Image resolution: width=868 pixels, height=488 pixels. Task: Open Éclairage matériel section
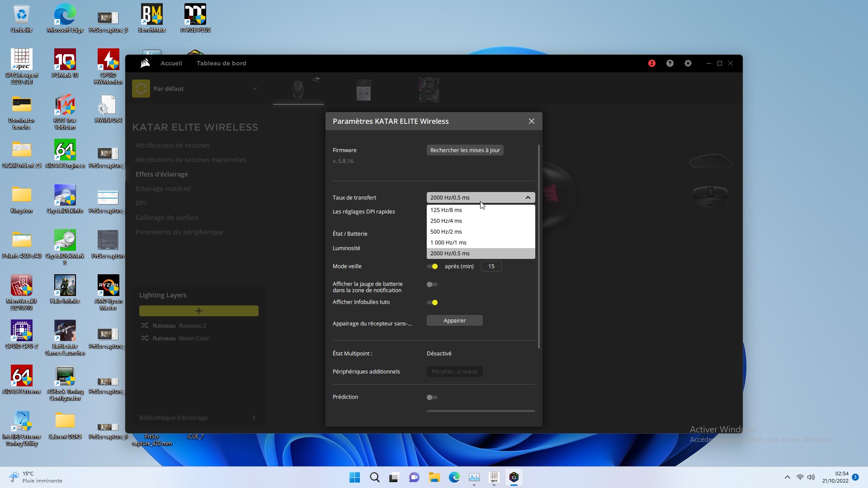[x=163, y=188]
